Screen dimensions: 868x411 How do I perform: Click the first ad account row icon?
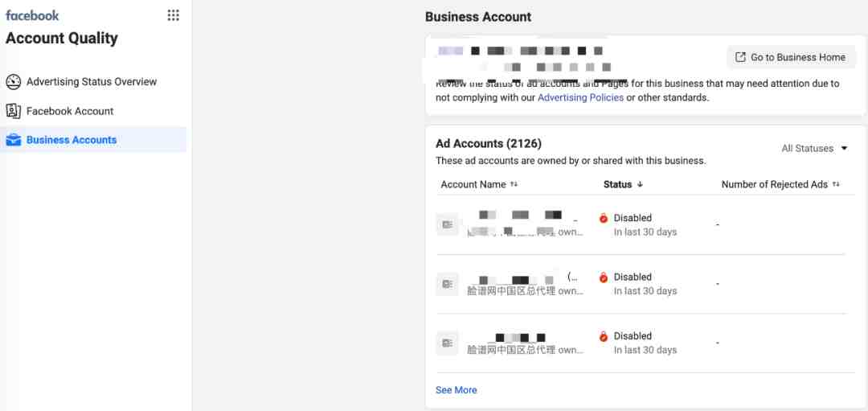(447, 224)
